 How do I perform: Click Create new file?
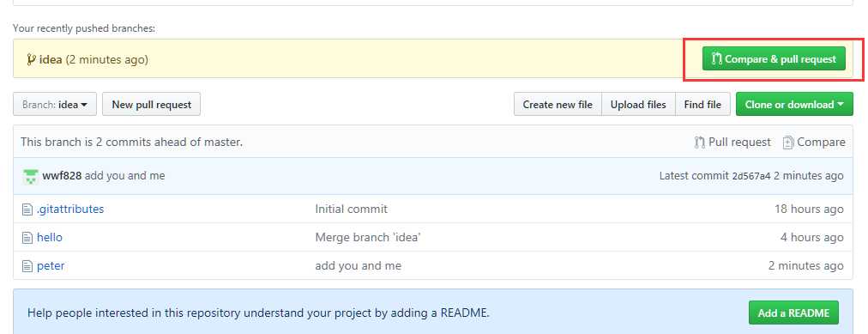[558, 104]
